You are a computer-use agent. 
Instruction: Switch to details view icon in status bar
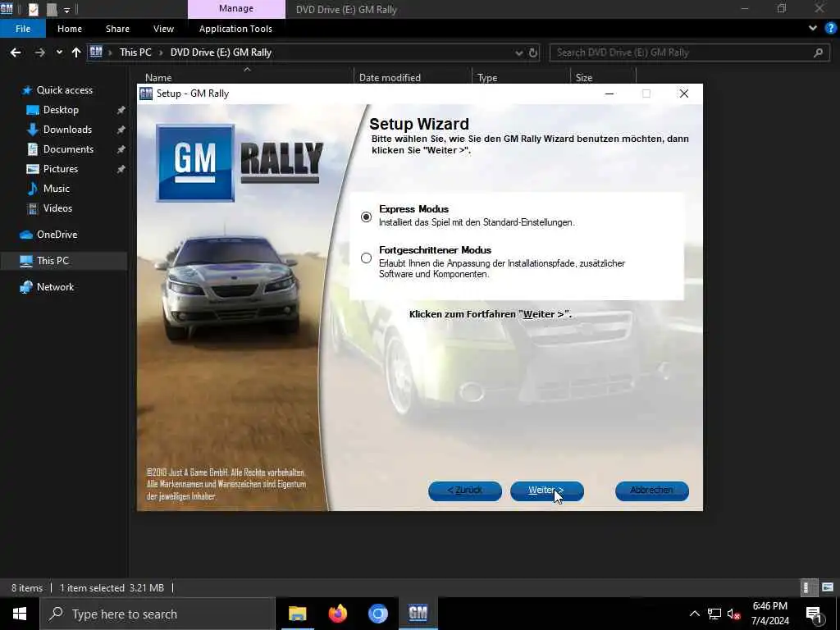point(808,587)
